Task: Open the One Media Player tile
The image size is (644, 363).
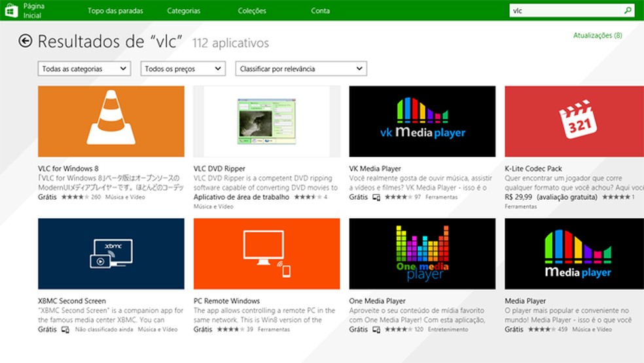Action: pyautogui.click(x=422, y=254)
